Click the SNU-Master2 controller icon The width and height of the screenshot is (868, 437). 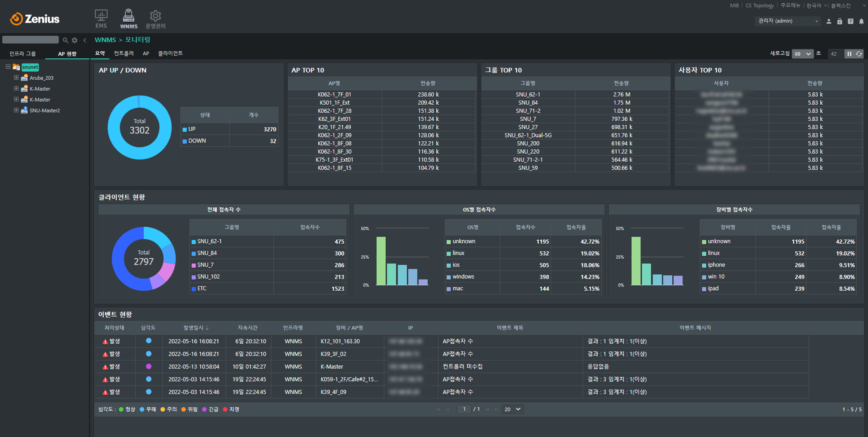click(x=24, y=110)
